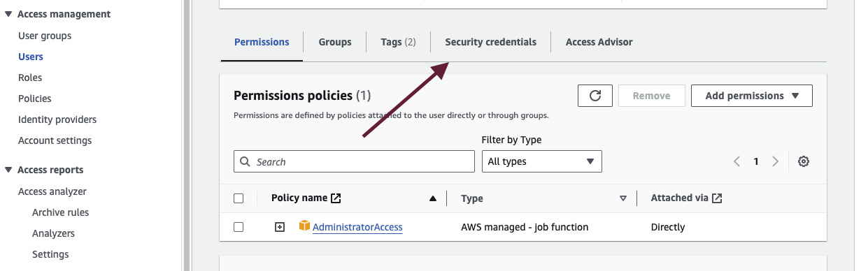This screenshot has height=271, width=868.
Task: Collapse the Access reports section
Action: point(8,170)
